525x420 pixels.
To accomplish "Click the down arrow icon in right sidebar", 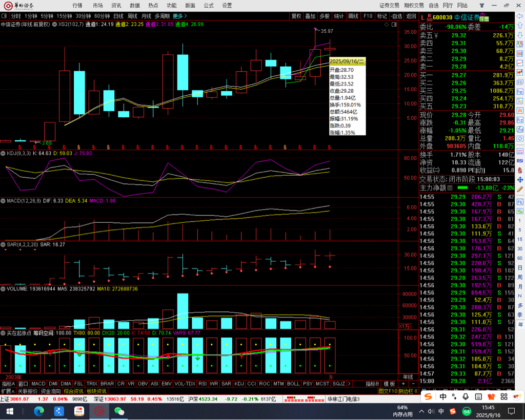I will click(520, 35).
